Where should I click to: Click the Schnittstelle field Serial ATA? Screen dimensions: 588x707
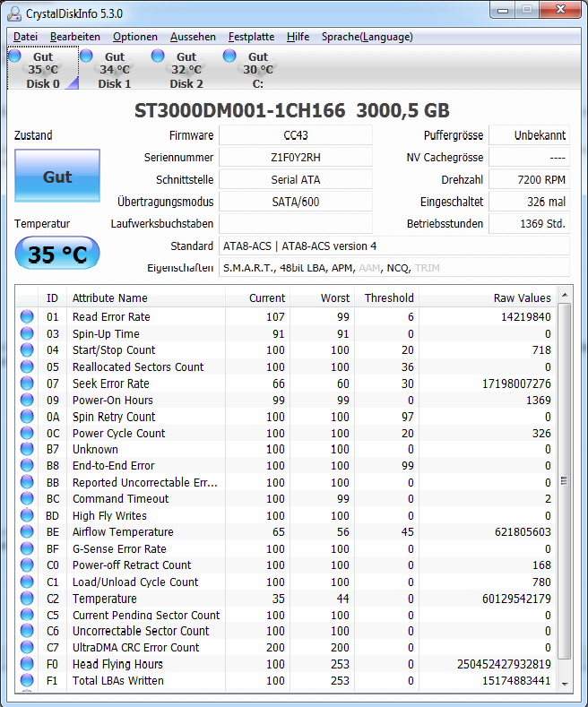(296, 179)
